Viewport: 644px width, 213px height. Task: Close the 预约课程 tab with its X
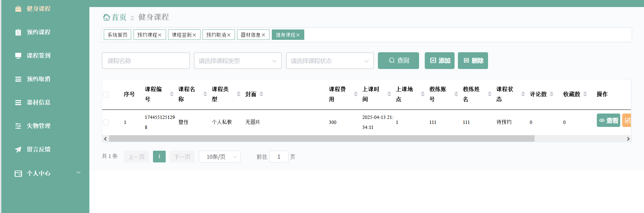[x=160, y=35]
